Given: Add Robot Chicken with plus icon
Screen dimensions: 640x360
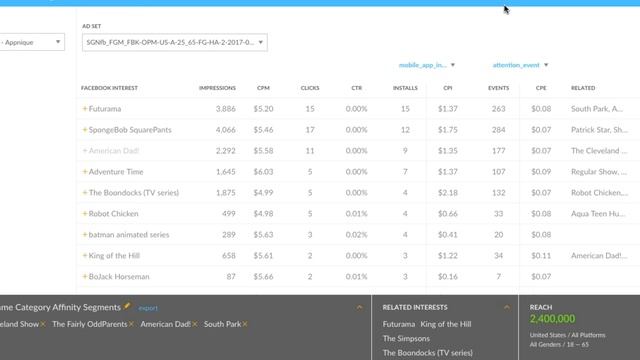Looking at the screenshot, I should (85, 213).
